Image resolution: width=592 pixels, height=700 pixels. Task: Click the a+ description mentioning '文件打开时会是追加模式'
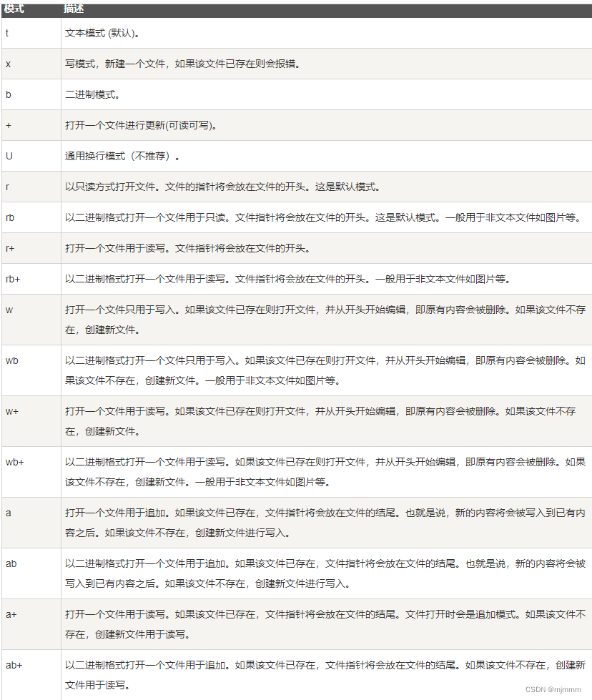tap(325, 624)
